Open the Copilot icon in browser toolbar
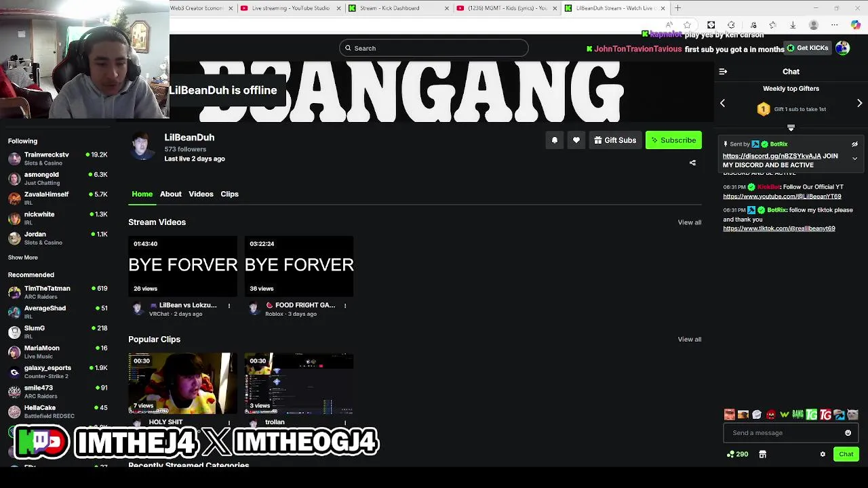The width and height of the screenshot is (868, 488). (856, 25)
